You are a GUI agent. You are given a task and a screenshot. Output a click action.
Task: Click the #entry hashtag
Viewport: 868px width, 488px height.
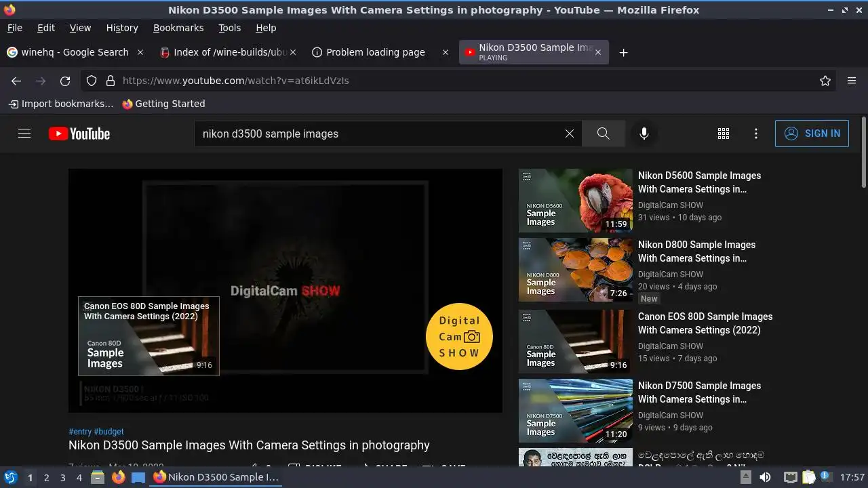click(80, 432)
